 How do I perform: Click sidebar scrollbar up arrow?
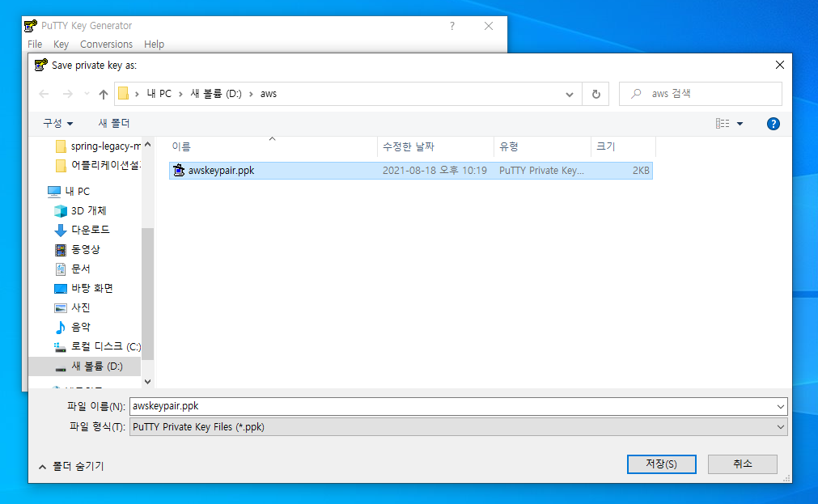(x=147, y=145)
